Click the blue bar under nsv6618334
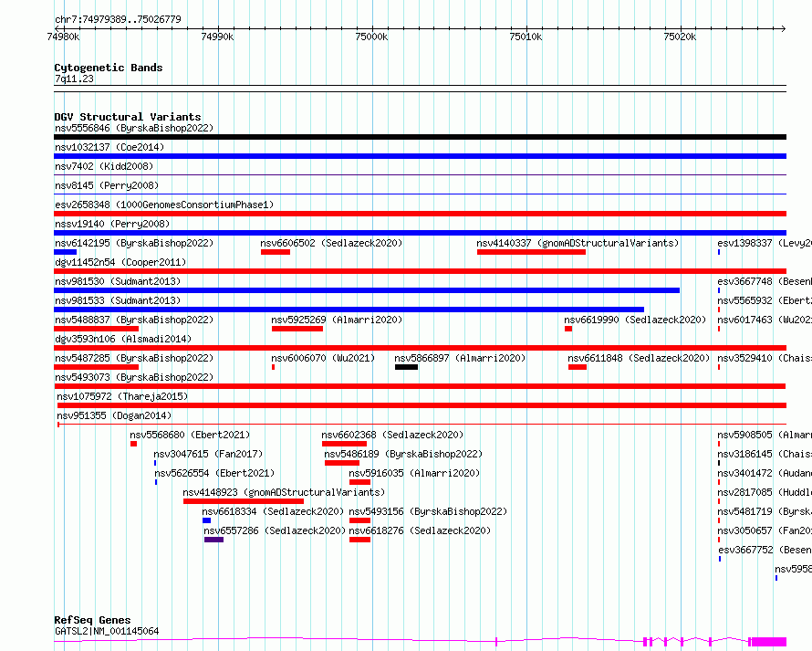The image size is (812, 651). point(206,520)
